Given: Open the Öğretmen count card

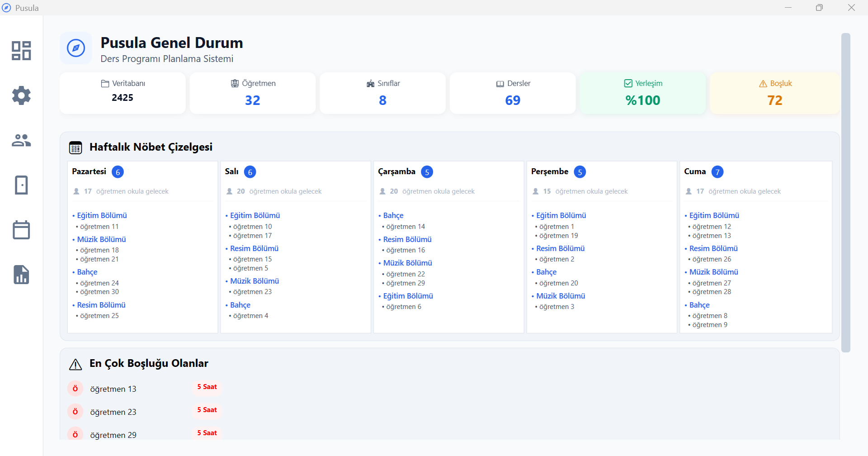Looking at the screenshot, I should pos(252,93).
